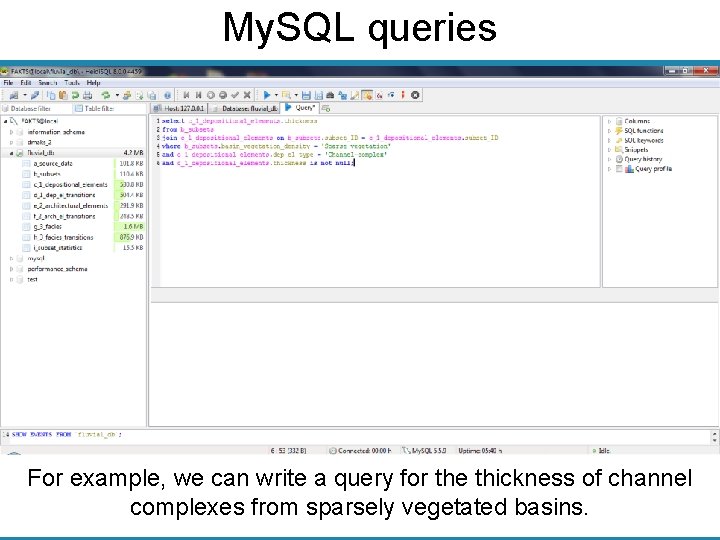The height and width of the screenshot is (540, 720).
Task: Click the insert row circle icon
Action: pyautogui.click(x=211, y=95)
